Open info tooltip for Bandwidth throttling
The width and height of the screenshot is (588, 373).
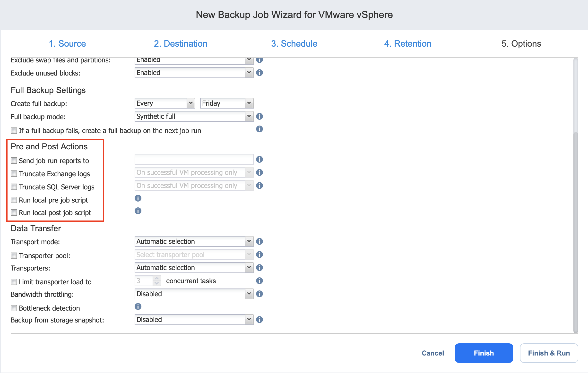(x=259, y=294)
